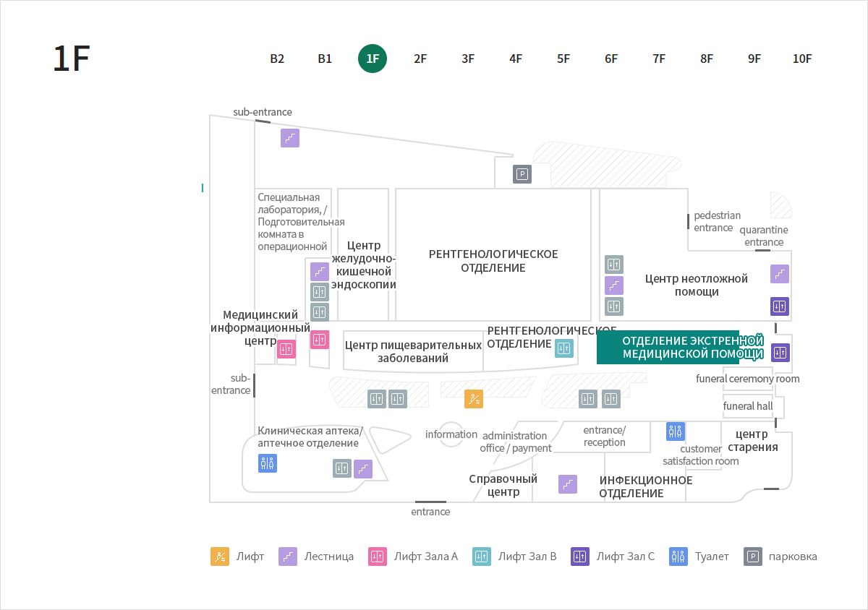Click toilet icon near customer satisfaction room
868x610 pixels.
coord(676,431)
